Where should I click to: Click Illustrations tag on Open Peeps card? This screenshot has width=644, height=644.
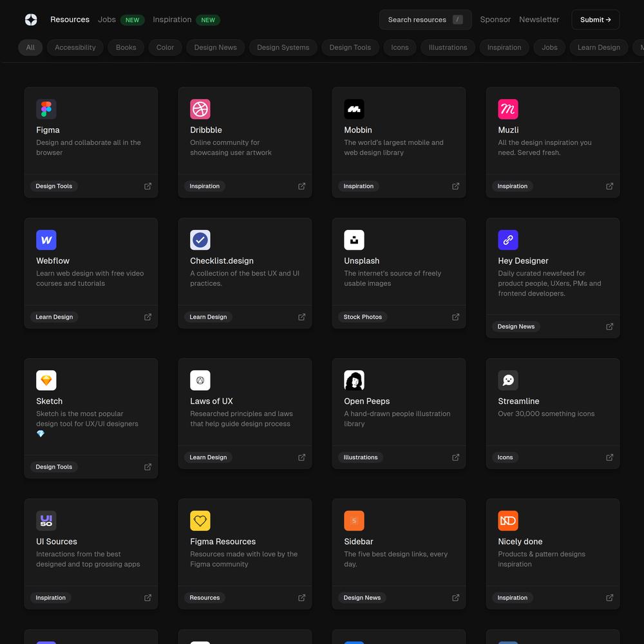361,457
